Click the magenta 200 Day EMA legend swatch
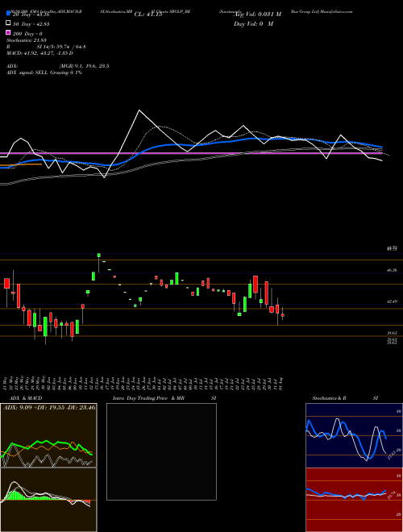Image resolution: width=403 pixels, height=532 pixels. tap(8, 32)
